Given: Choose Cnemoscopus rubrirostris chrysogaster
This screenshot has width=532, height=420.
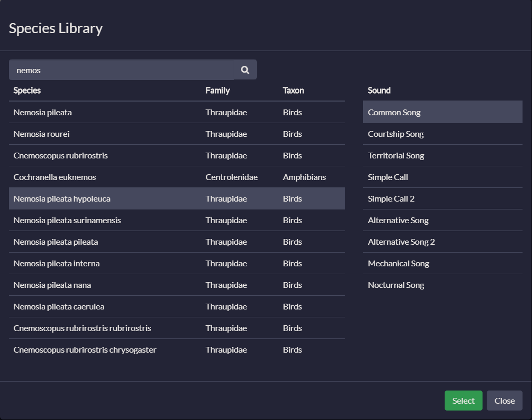Looking at the screenshot, I should point(177,350).
